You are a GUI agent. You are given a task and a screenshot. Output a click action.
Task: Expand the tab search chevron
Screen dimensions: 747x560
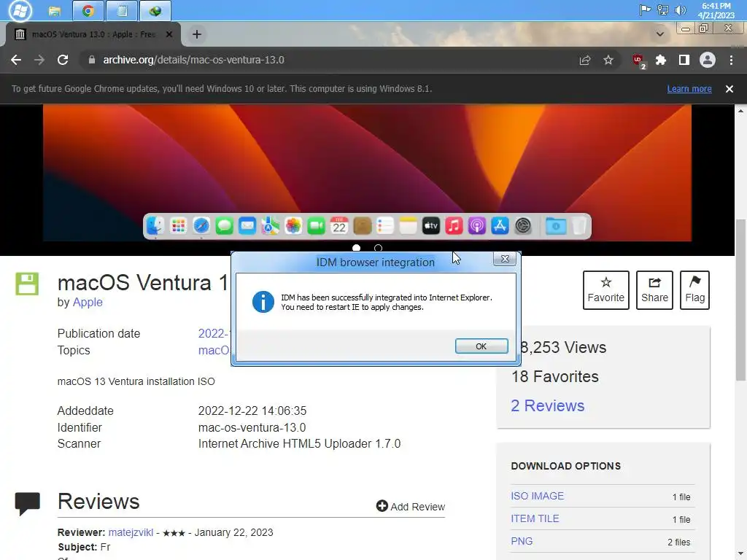[659, 34]
